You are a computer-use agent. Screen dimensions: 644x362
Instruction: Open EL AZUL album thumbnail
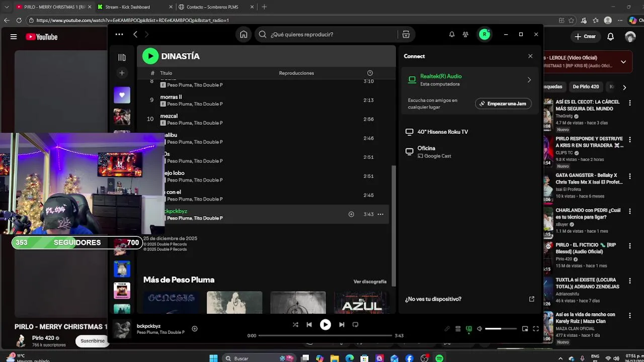(x=361, y=302)
